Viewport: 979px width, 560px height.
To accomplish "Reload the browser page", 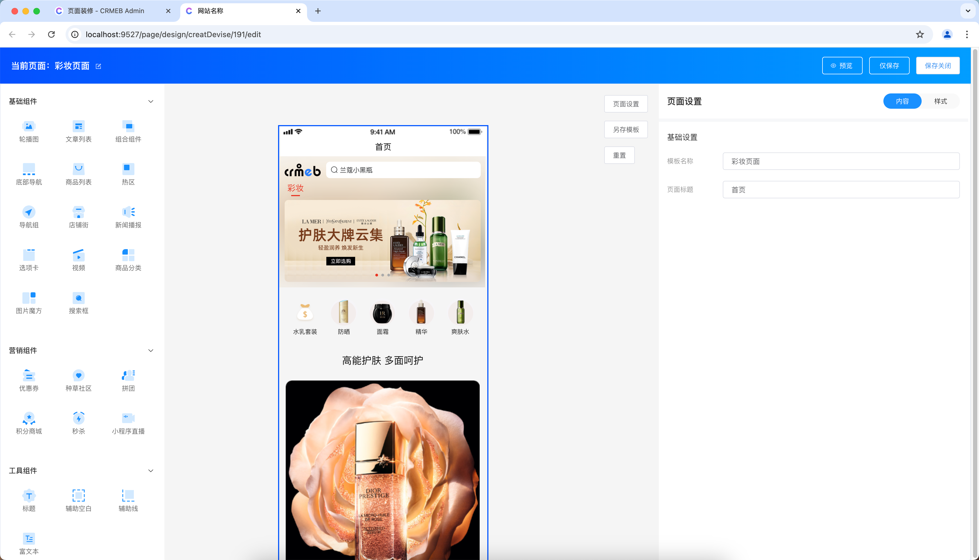I will coord(51,35).
